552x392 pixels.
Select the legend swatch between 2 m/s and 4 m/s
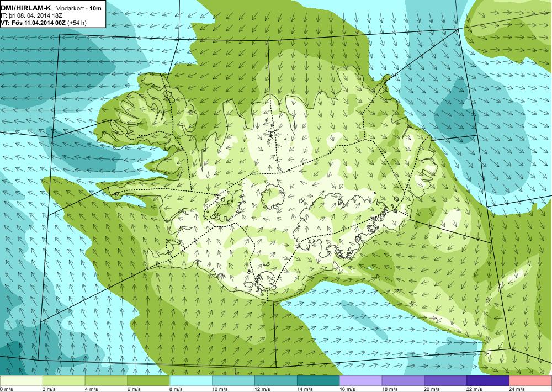pos(63,381)
